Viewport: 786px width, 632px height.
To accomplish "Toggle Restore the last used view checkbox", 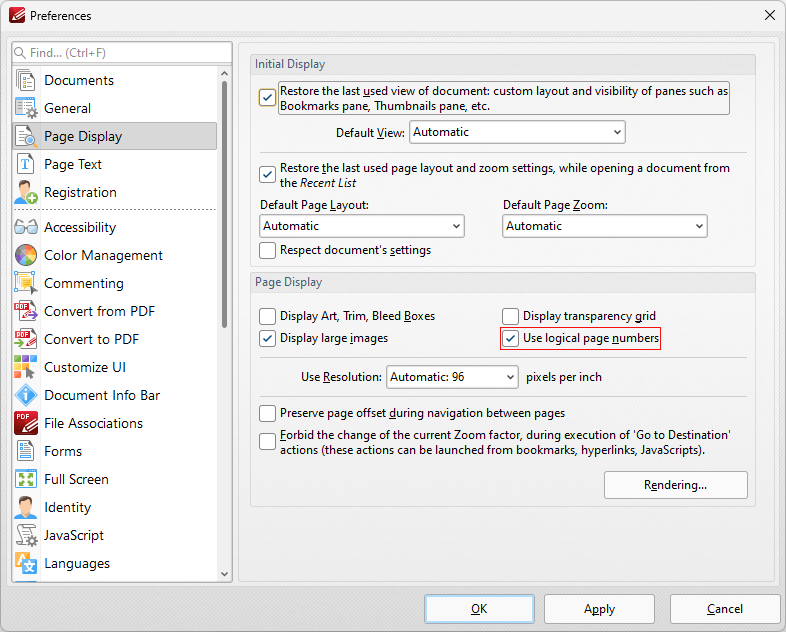I will [267, 98].
